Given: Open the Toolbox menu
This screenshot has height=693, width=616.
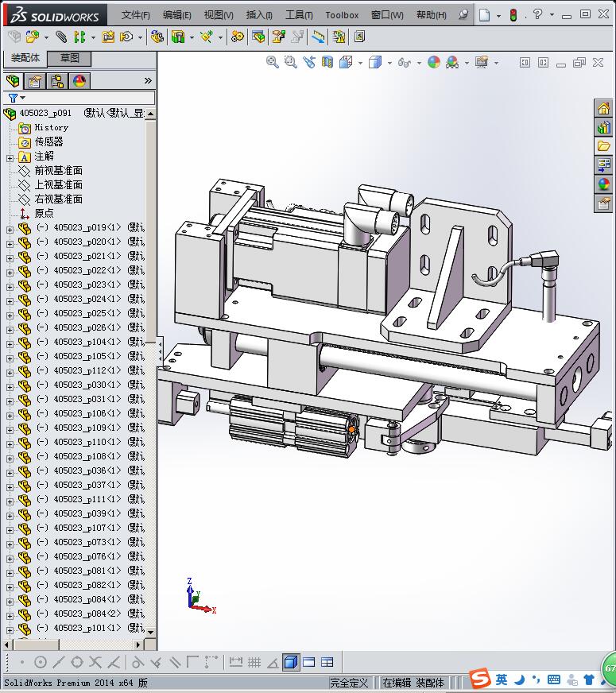Looking at the screenshot, I should 342,15.
